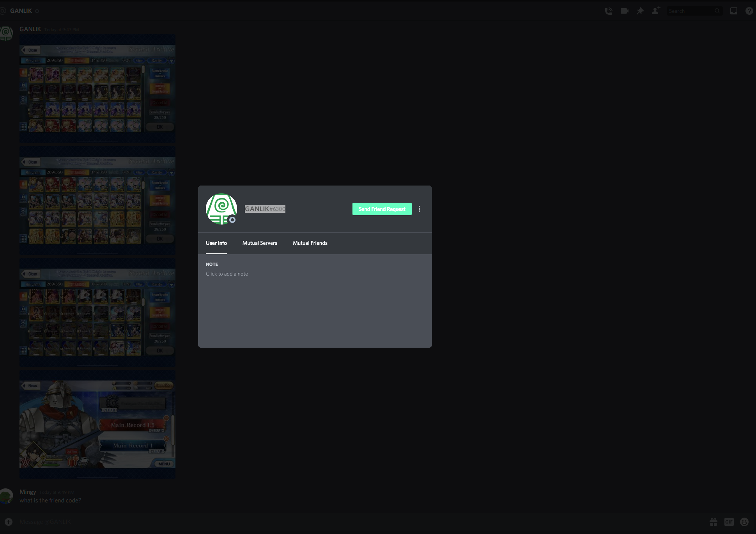The height and width of the screenshot is (534, 756).
Task: Click GANLIK's profile avatar in popup
Action: 221,209
